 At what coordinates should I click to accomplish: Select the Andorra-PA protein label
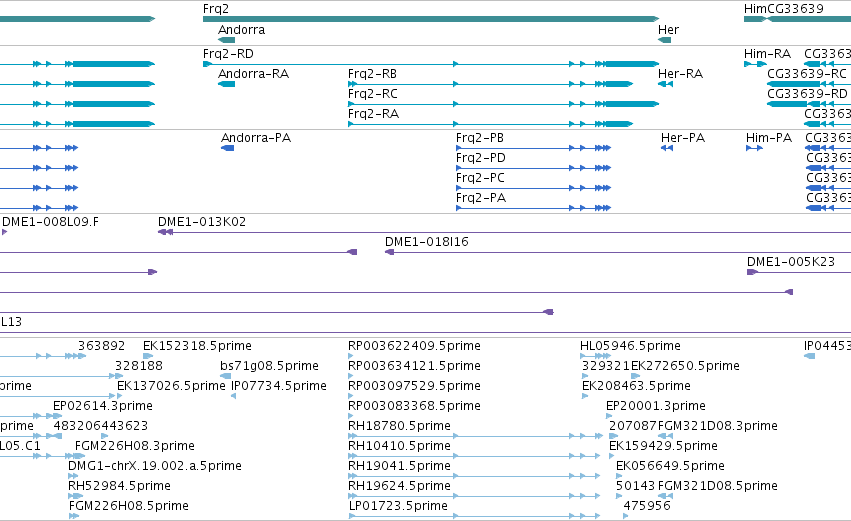click(x=256, y=138)
